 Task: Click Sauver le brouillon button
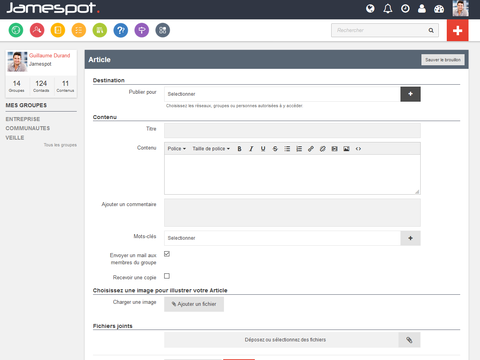[443, 60]
